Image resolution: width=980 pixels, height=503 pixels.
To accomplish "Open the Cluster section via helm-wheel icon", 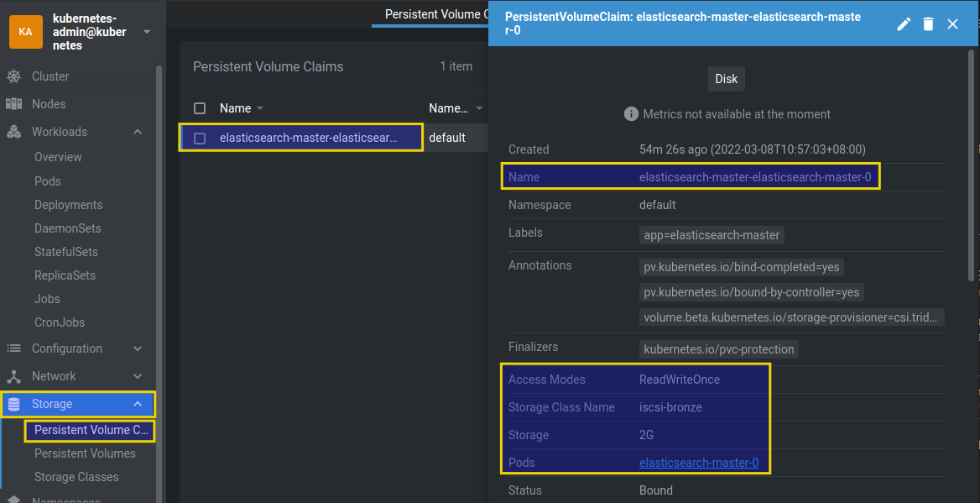I will 13,76.
